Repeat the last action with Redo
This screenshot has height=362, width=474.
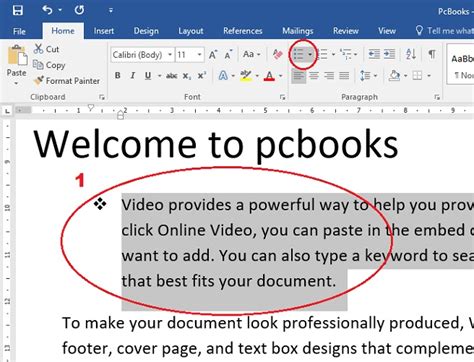[x=79, y=10]
